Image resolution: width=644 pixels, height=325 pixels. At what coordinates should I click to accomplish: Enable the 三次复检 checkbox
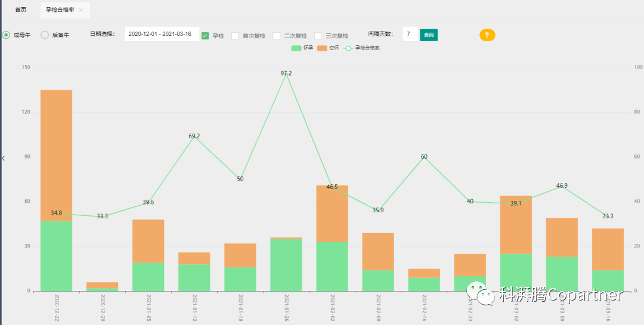[318, 36]
